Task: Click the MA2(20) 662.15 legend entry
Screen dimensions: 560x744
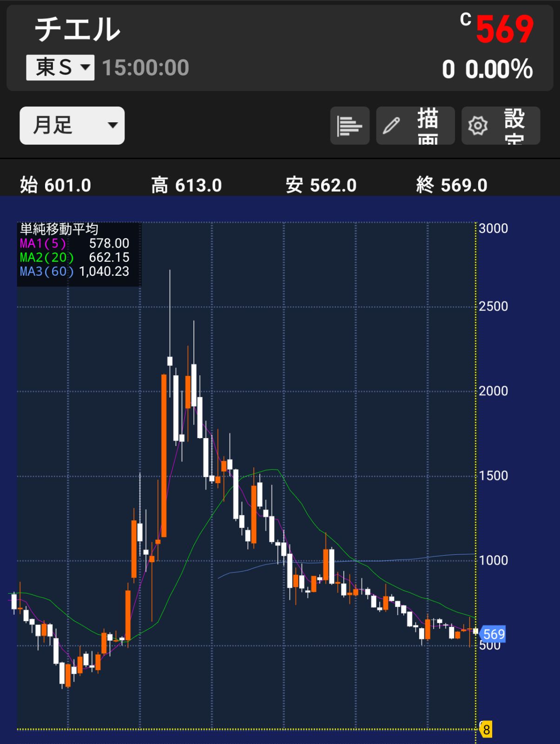Action: 74,257
